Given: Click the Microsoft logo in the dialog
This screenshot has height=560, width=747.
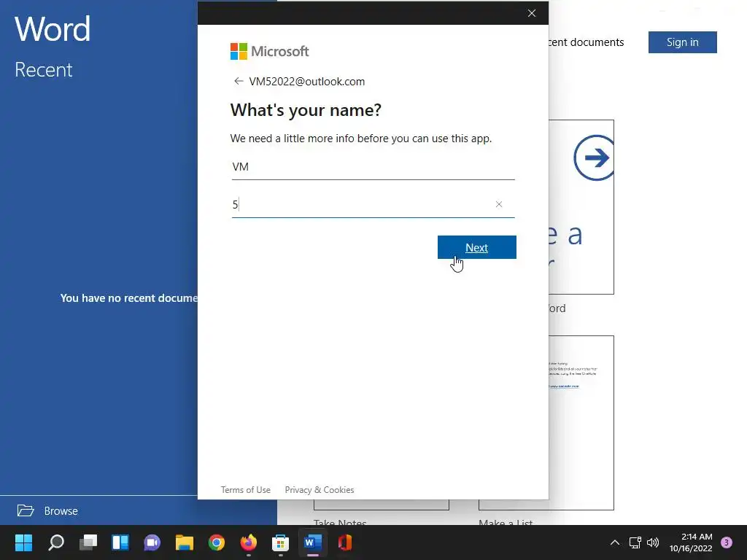Looking at the screenshot, I should [270, 52].
